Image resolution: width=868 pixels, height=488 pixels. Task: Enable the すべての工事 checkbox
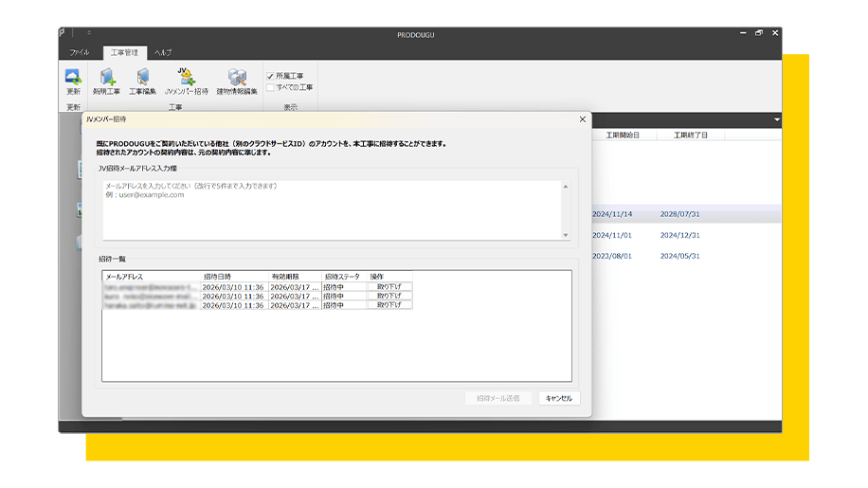270,87
